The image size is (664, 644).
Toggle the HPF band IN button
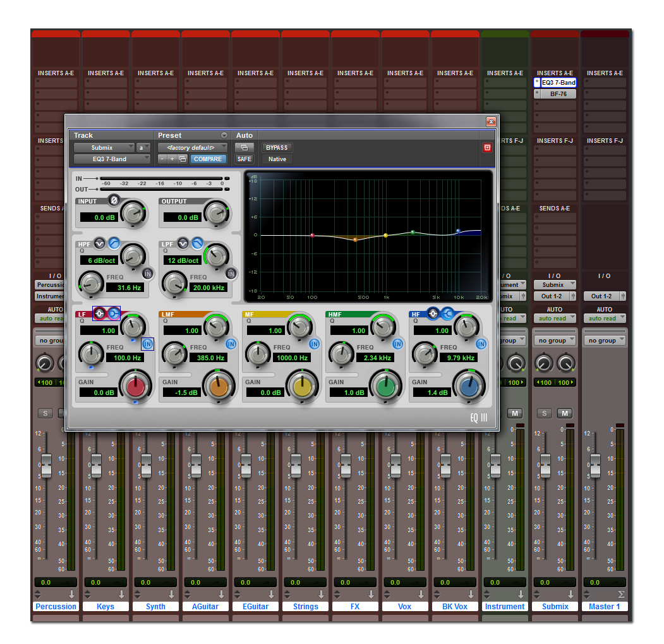pos(147,274)
